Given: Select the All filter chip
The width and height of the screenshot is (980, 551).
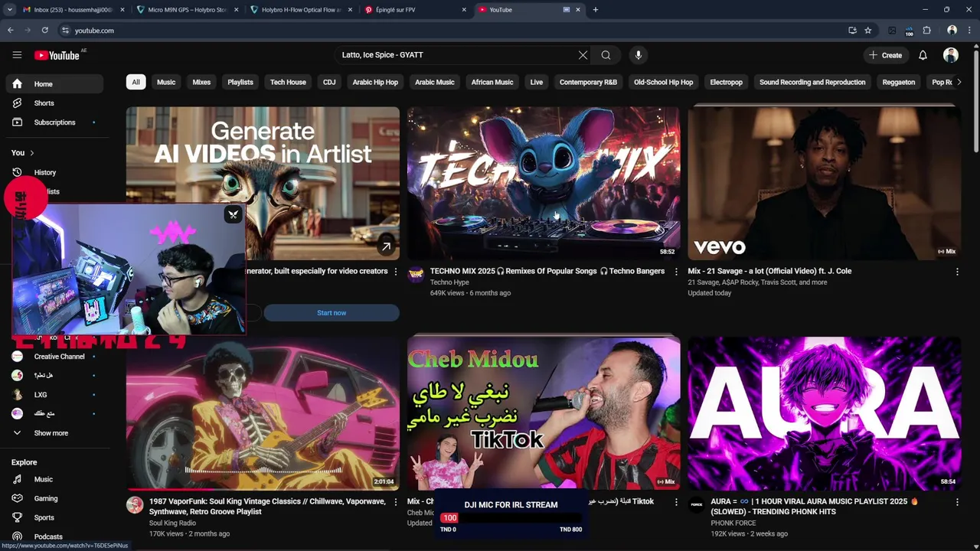Looking at the screenshot, I should 136,83.
